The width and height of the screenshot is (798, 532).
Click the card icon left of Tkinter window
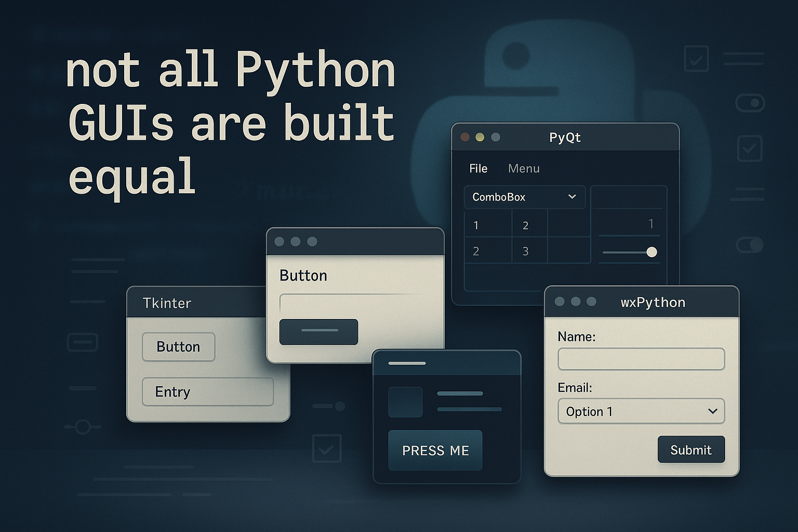[83, 342]
